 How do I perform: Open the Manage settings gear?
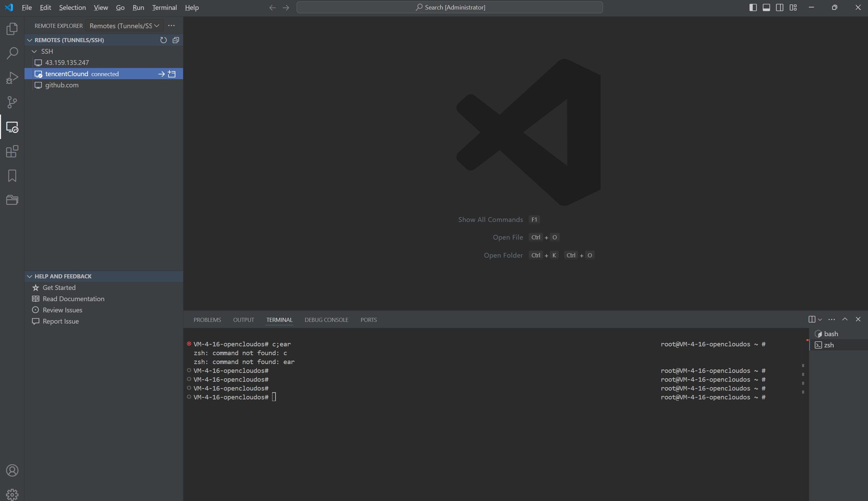point(12,495)
